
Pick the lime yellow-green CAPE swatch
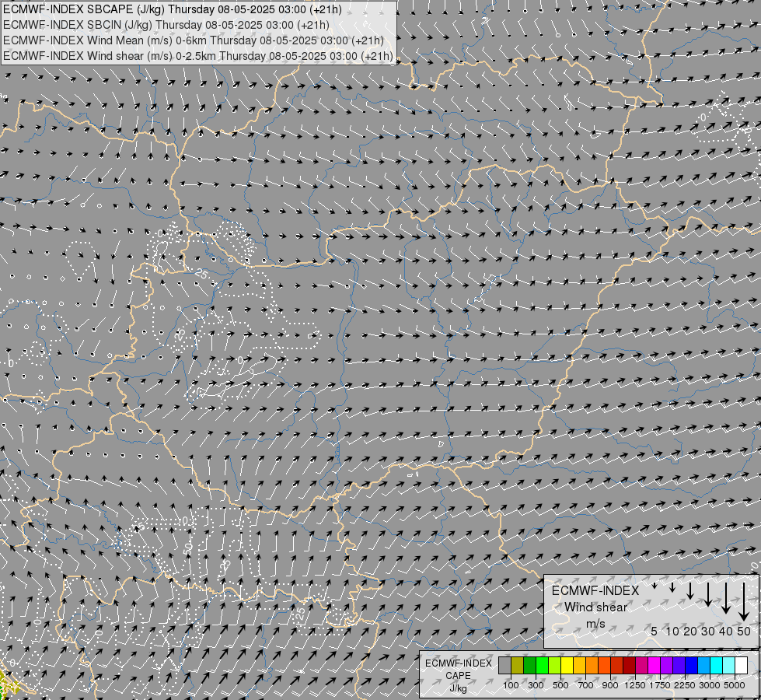click(x=555, y=665)
